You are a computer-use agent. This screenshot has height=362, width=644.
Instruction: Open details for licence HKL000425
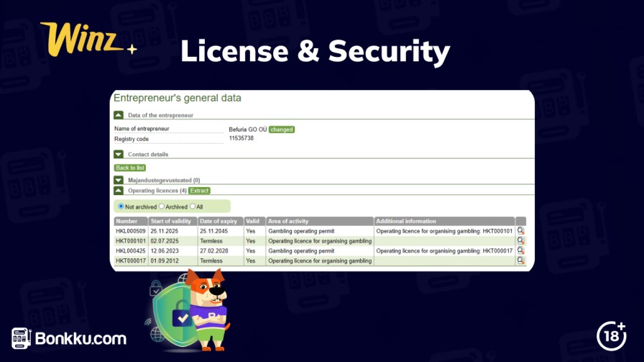[x=520, y=250]
